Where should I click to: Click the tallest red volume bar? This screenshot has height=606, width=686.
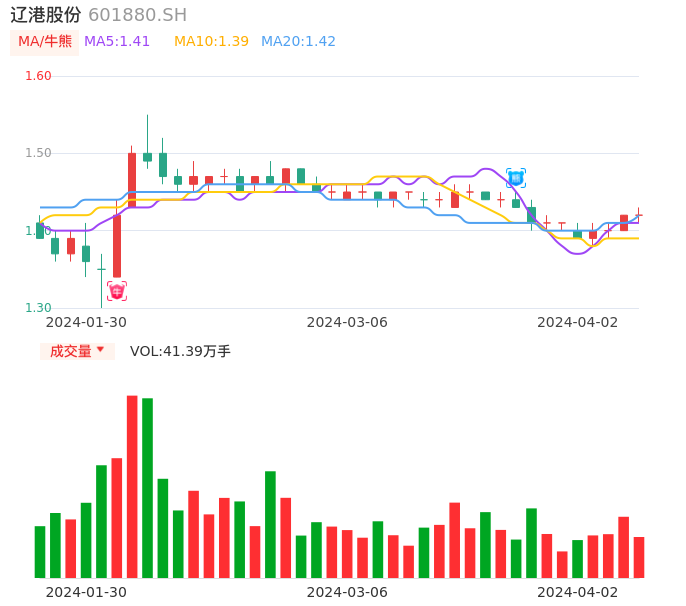point(132,486)
